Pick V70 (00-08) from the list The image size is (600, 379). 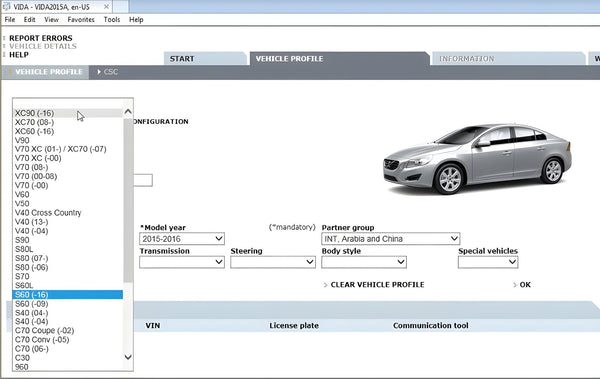coord(68,176)
